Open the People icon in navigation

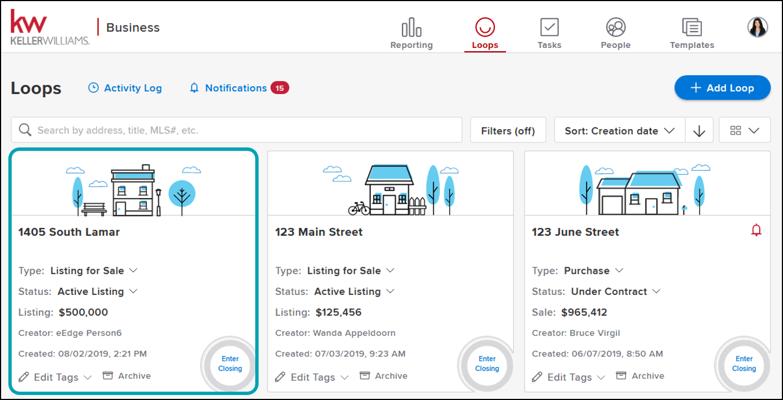click(x=616, y=27)
